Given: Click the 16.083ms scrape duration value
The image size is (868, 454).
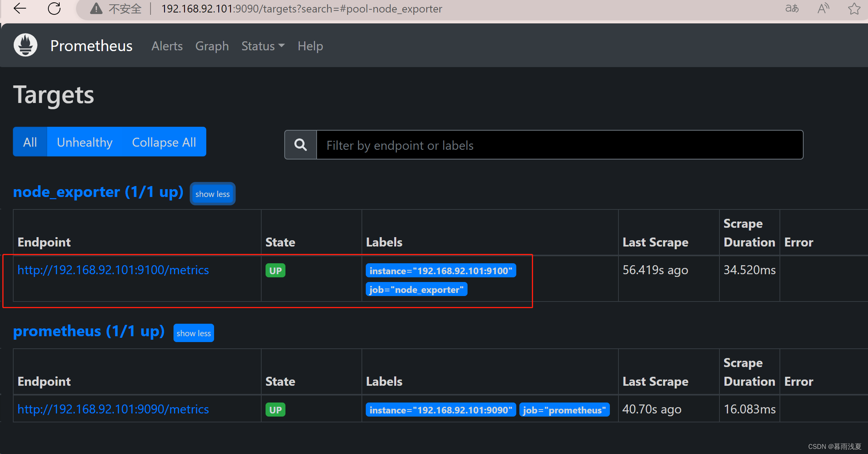Looking at the screenshot, I should 749,409.
